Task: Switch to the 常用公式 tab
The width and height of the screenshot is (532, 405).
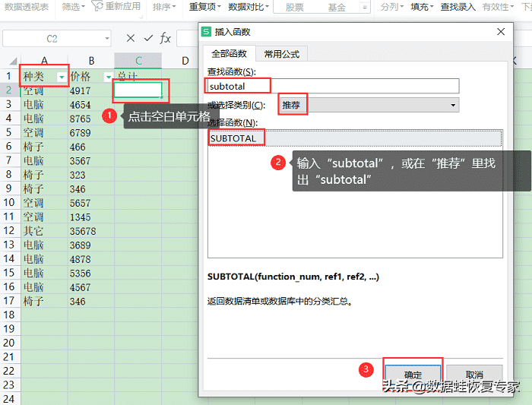Action: click(x=282, y=54)
